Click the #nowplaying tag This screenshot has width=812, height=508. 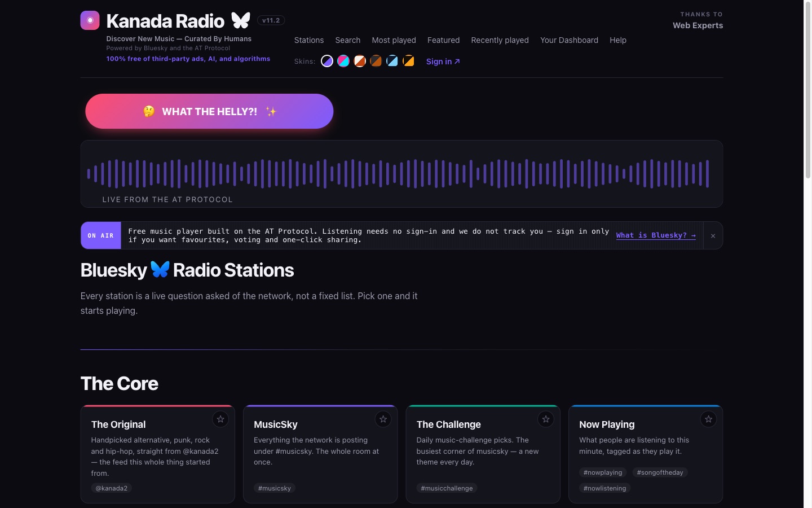pyautogui.click(x=603, y=472)
